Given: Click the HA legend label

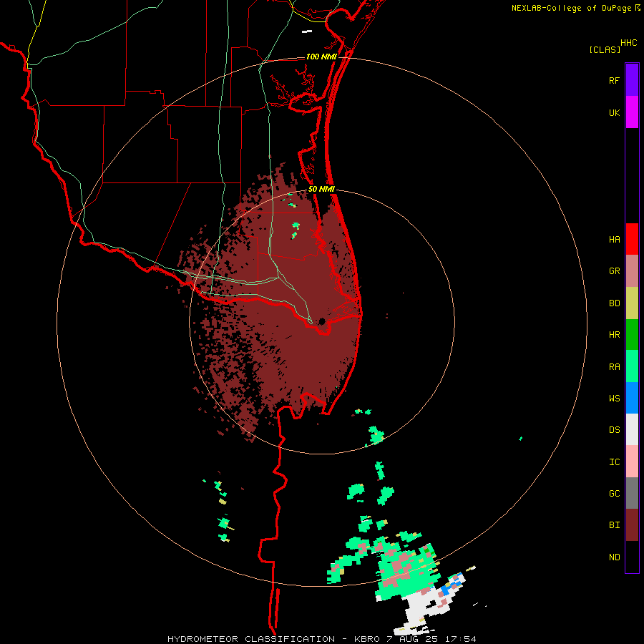Looking at the screenshot, I should pos(614,239).
